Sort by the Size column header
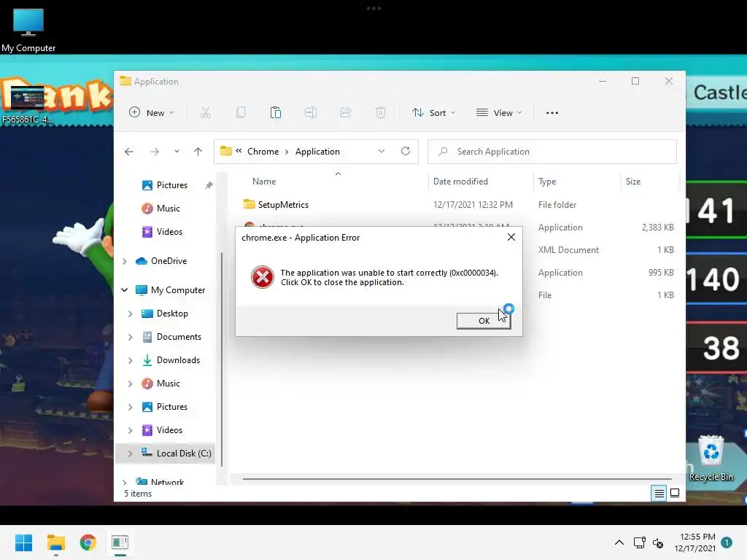 (x=632, y=182)
